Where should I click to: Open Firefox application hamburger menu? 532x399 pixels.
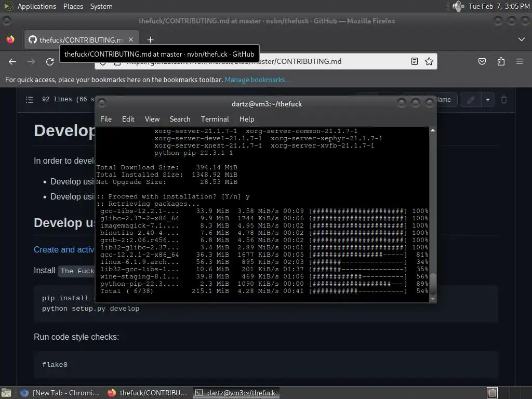click(x=520, y=61)
